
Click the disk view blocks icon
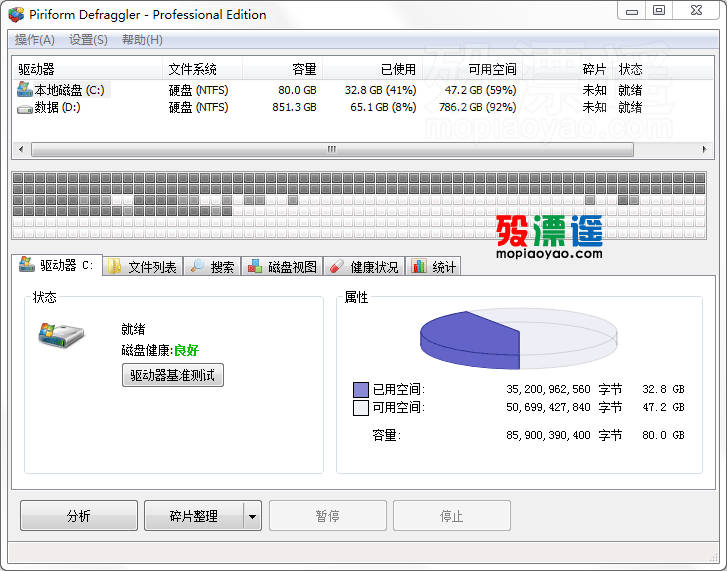[x=255, y=266]
